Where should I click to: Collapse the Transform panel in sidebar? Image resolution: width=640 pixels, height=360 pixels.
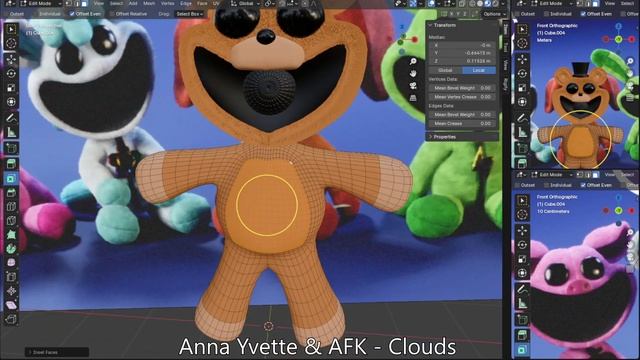(430, 25)
